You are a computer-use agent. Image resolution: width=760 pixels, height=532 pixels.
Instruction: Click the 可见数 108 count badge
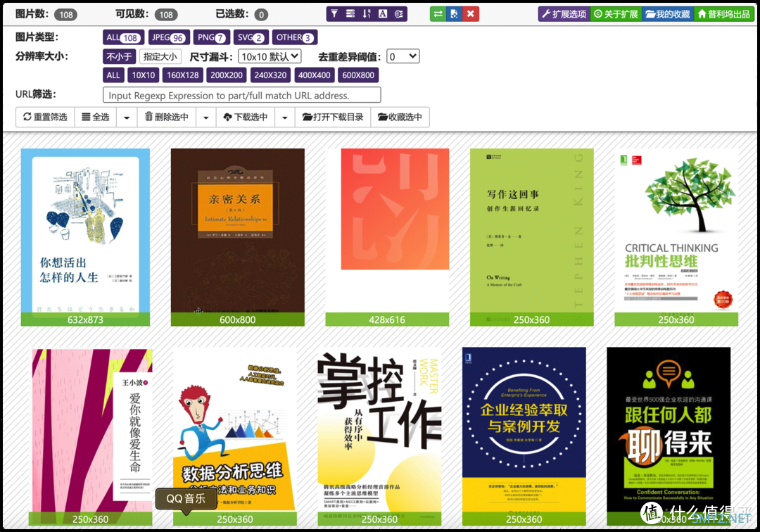[166, 15]
